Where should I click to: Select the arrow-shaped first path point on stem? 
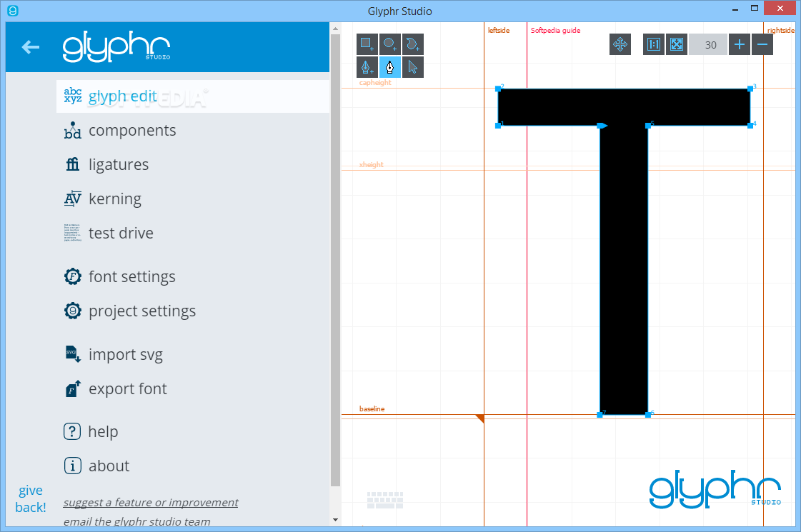tap(602, 126)
